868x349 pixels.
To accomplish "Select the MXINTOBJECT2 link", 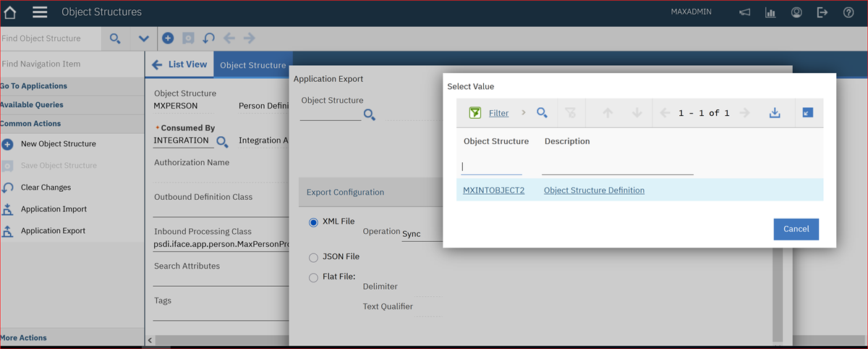I will pos(494,190).
